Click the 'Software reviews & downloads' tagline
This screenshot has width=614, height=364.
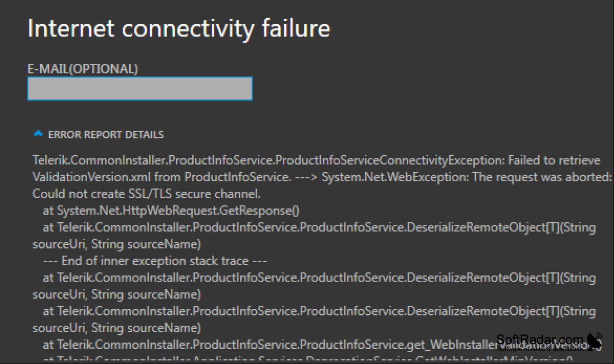pyautogui.click(x=540, y=349)
